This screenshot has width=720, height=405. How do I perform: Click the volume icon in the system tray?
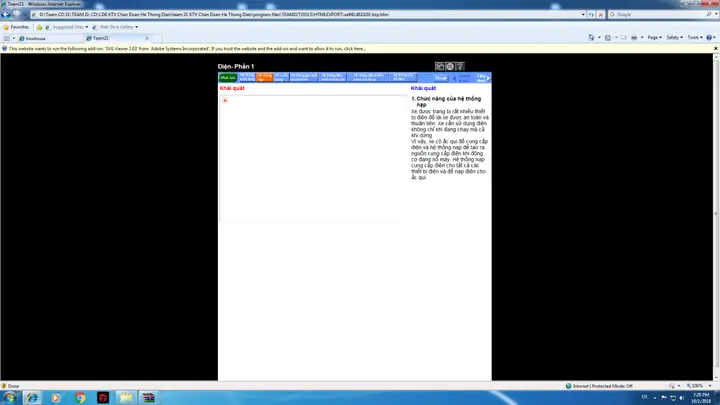[682, 398]
